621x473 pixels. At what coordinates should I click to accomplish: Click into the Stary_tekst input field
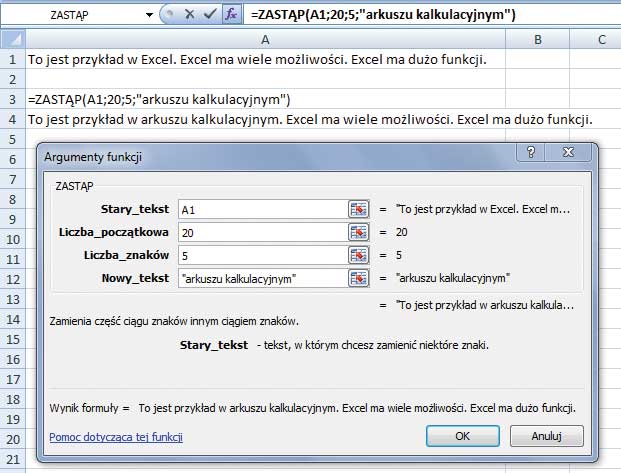click(260, 209)
